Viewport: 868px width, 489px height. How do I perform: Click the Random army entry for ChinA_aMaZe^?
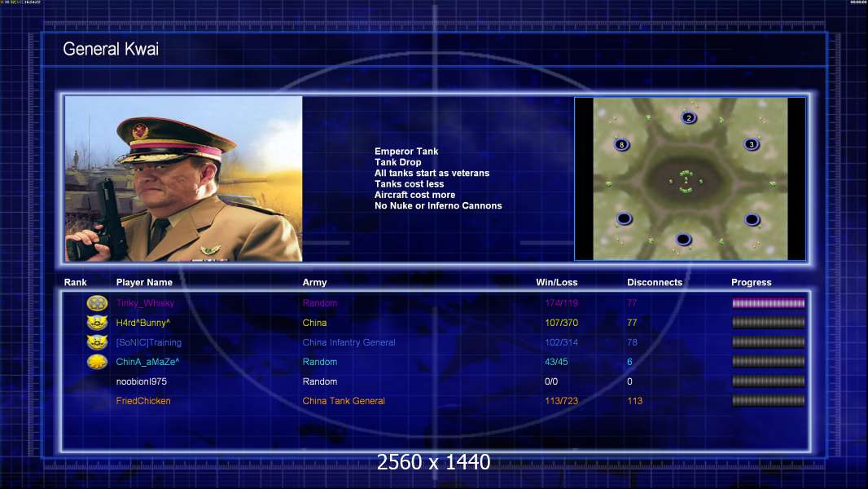click(319, 362)
